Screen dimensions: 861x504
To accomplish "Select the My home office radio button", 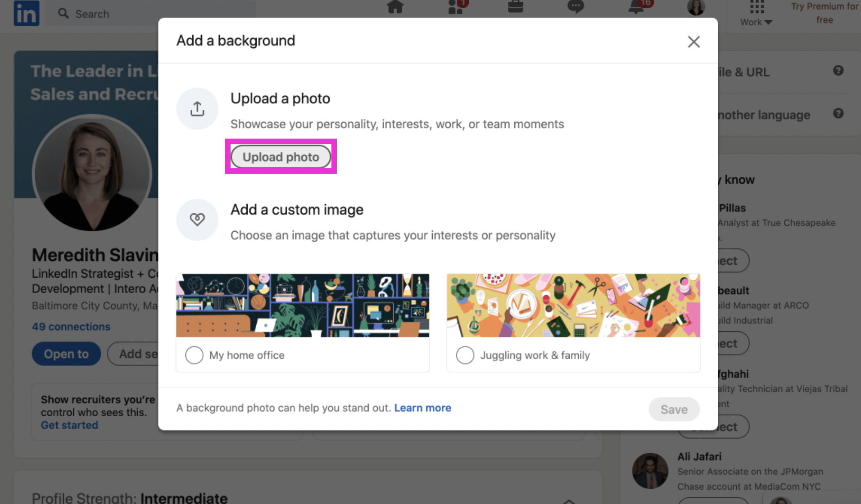I will [x=195, y=355].
